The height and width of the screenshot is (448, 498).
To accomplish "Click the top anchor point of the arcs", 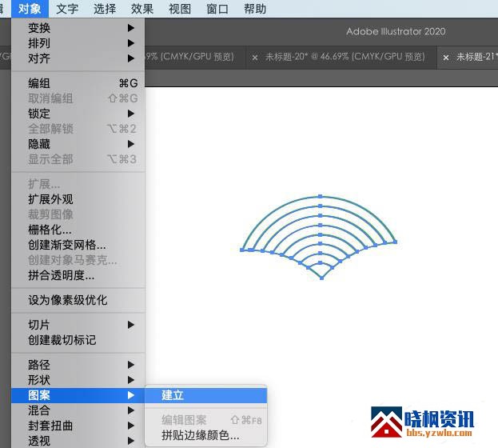I will pyautogui.click(x=320, y=195).
